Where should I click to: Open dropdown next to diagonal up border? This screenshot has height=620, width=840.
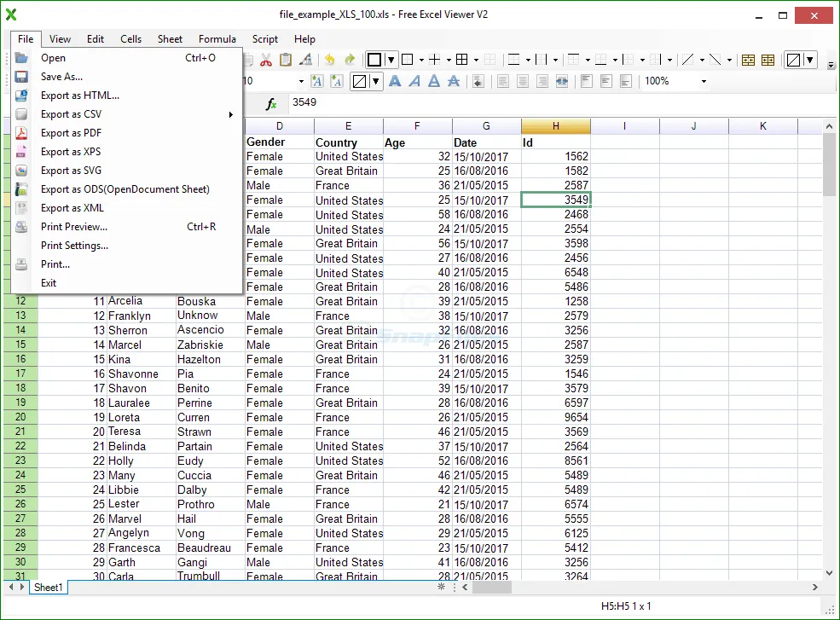click(702, 60)
